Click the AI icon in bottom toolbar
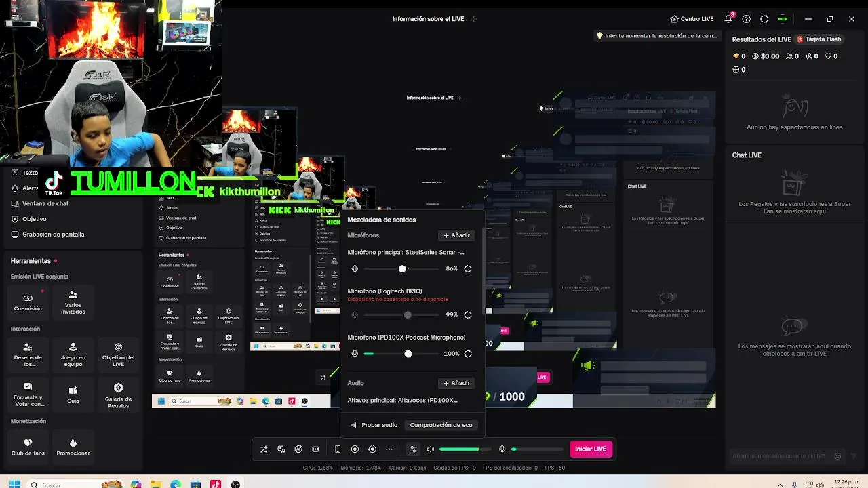The image size is (868, 488). 298,449
